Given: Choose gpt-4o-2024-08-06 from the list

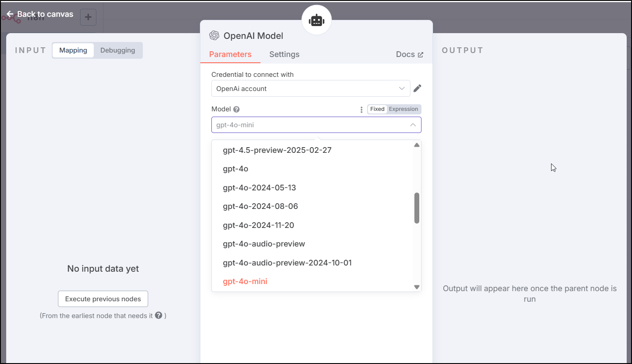Looking at the screenshot, I should click(313, 206).
